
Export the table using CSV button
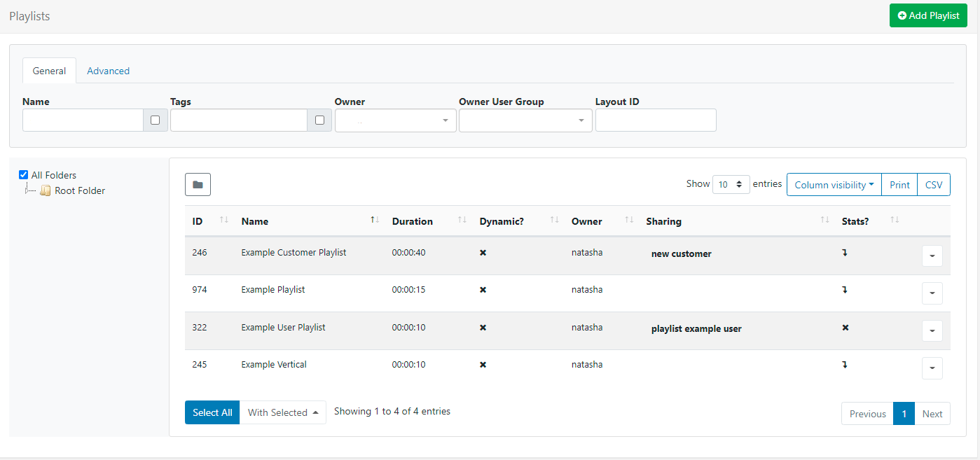[x=933, y=185]
